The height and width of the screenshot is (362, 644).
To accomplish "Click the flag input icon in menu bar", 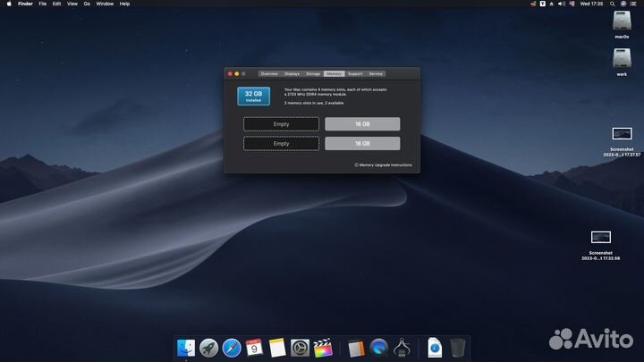I will [x=572, y=4].
